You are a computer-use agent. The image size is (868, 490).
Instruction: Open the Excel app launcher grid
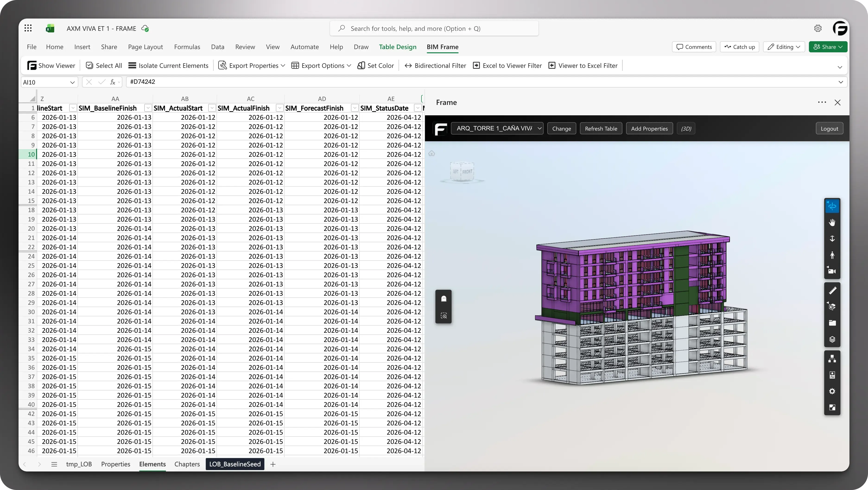point(28,28)
